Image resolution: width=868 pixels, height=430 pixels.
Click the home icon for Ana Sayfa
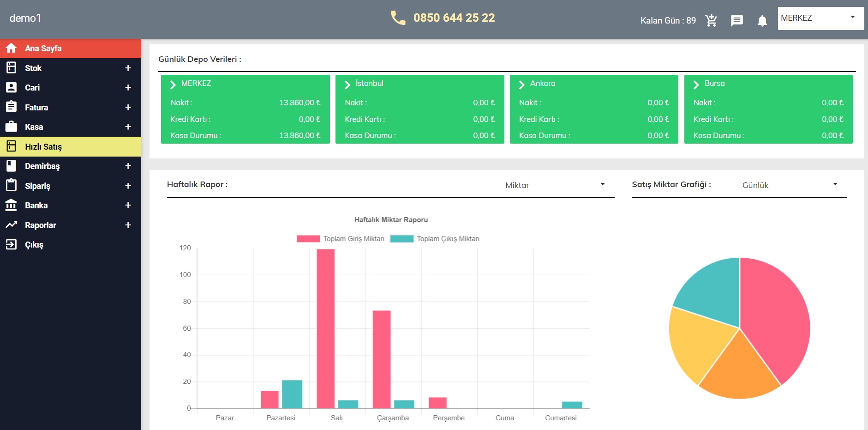click(x=11, y=48)
